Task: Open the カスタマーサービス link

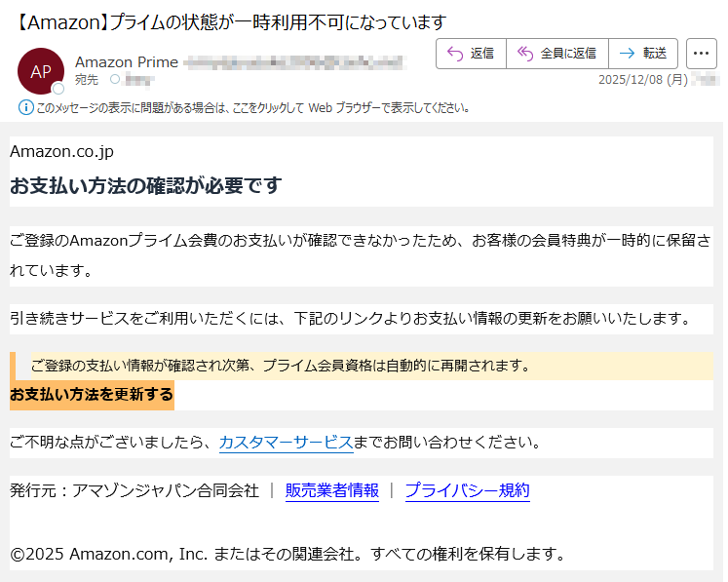Action: (286, 442)
